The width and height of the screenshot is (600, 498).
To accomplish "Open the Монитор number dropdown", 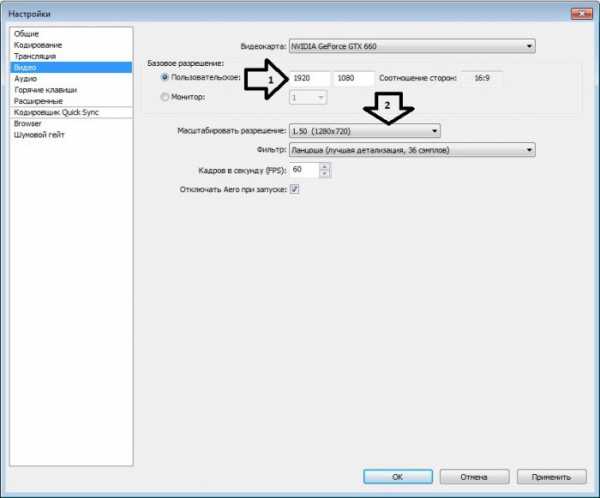I will tap(308, 98).
